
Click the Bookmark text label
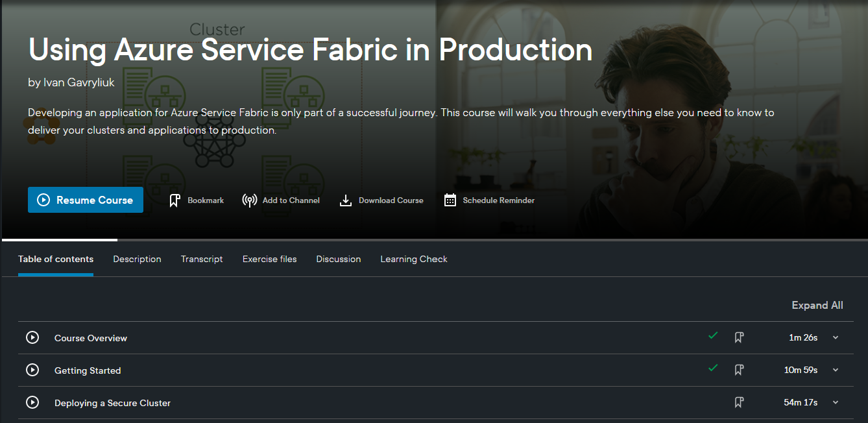[206, 200]
